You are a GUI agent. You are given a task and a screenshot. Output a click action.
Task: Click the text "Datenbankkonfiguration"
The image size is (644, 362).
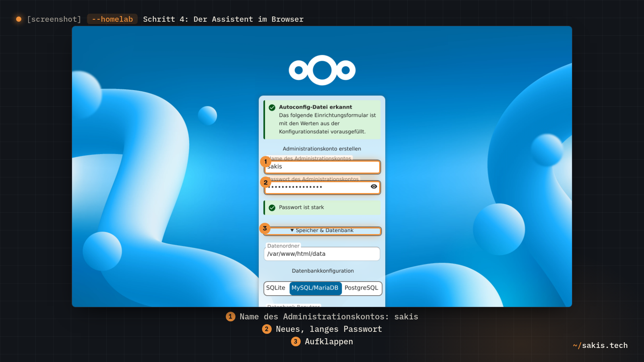pos(323,271)
